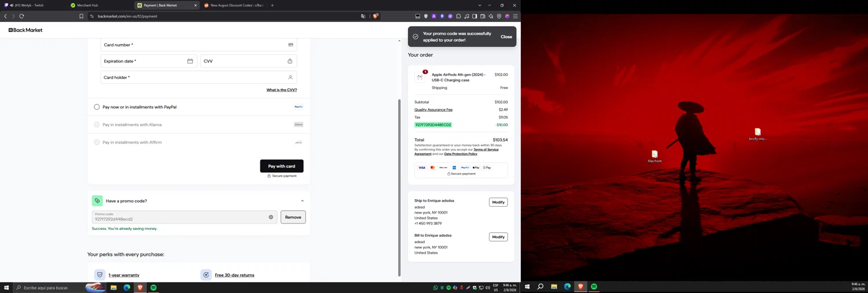Screen dimensions: 868x293
Task: Open the 1-year warranty link
Action: tap(124, 275)
